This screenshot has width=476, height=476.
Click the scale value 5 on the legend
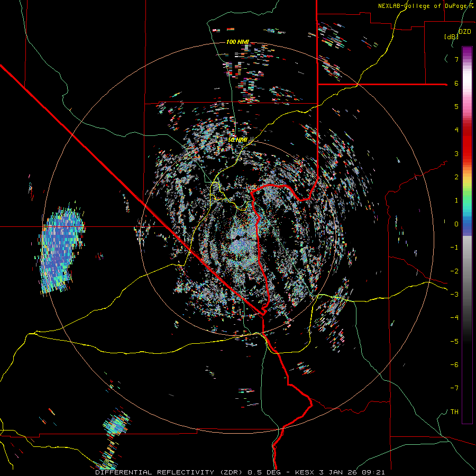point(456,106)
